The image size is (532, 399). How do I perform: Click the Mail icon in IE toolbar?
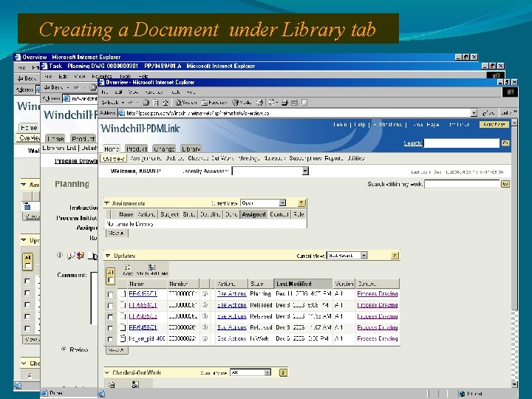(x=272, y=103)
